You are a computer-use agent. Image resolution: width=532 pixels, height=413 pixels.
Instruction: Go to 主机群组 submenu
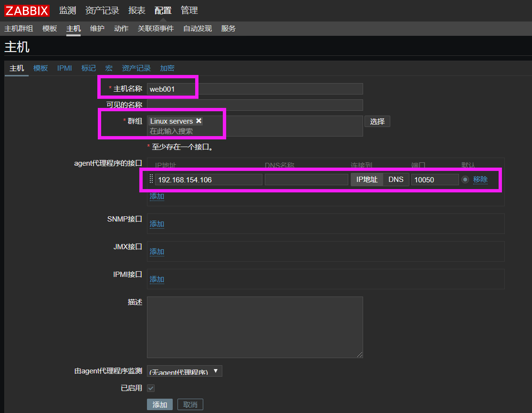click(x=19, y=29)
